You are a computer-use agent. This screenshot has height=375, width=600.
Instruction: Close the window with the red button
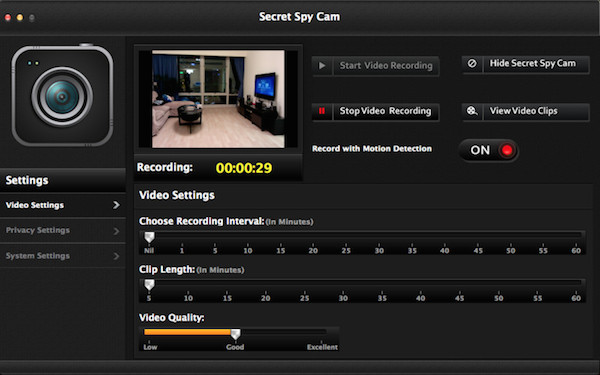coord(8,18)
